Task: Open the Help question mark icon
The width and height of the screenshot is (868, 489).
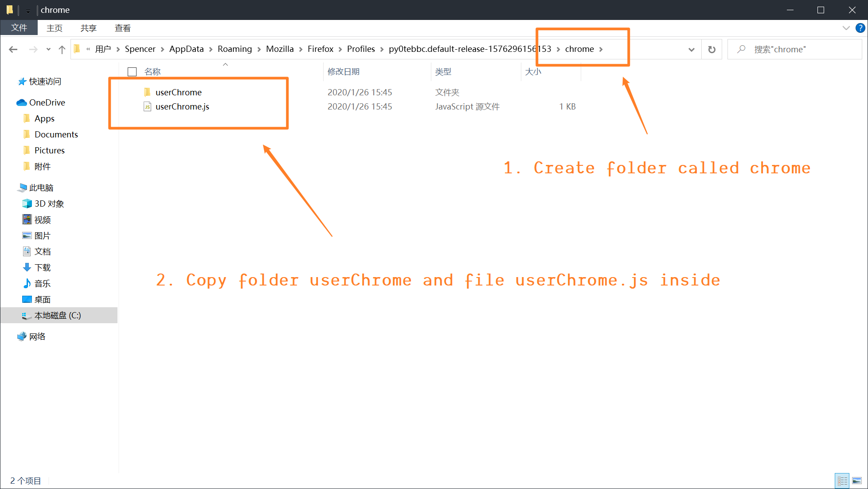Action: pyautogui.click(x=860, y=28)
